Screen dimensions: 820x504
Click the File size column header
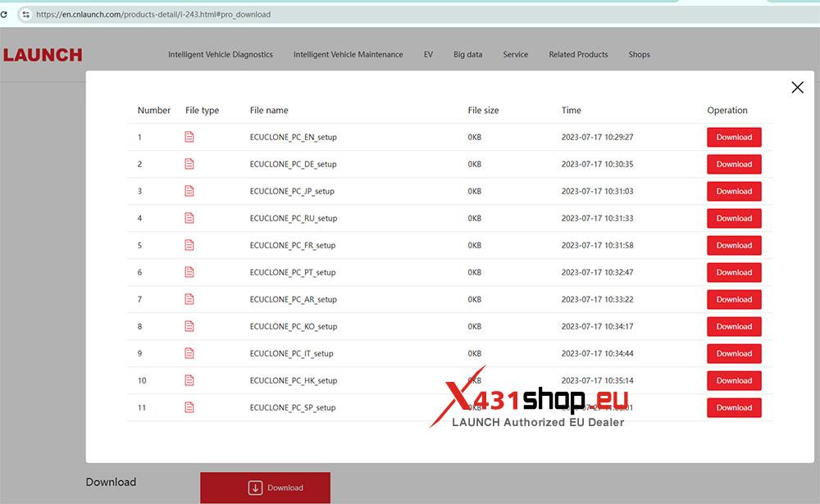483,111
